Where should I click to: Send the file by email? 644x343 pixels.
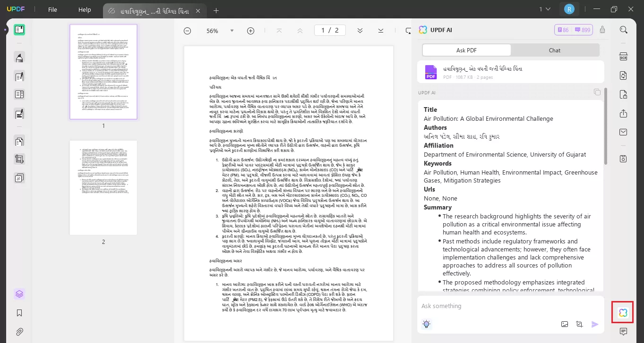click(x=624, y=132)
